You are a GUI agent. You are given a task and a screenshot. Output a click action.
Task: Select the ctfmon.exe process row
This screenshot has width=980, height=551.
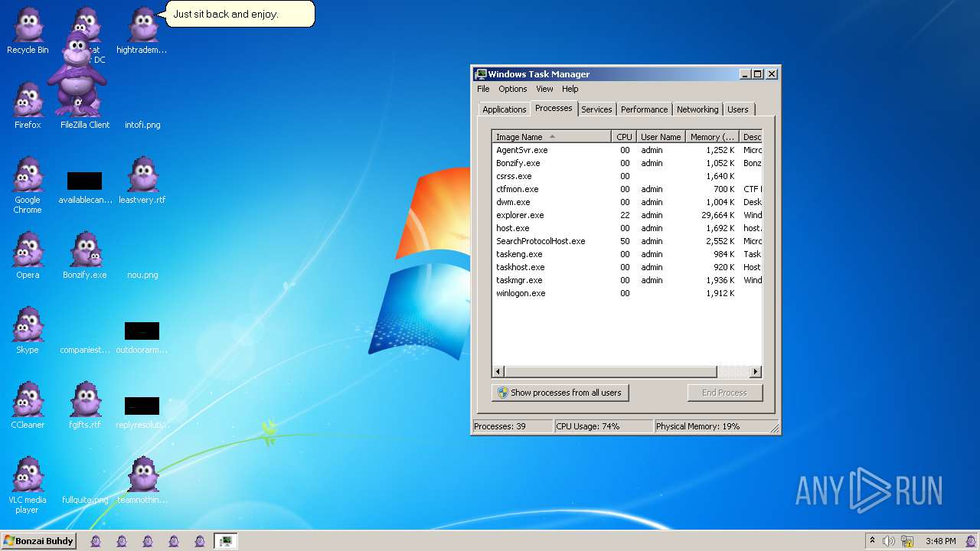tap(627, 189)
